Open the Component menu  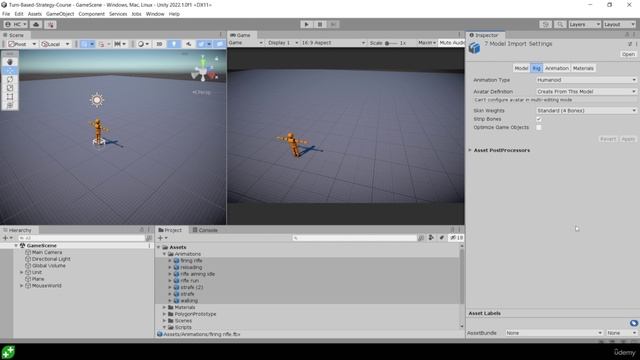point(91,14)
